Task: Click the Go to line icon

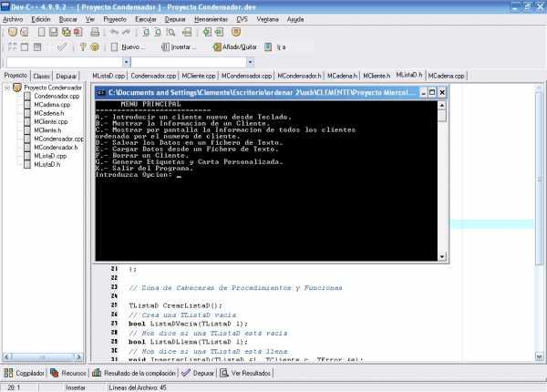Action: point(187,32)
